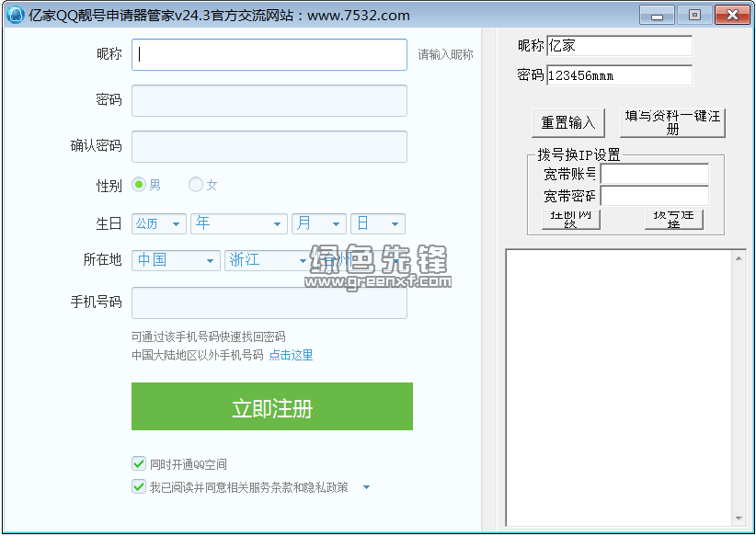Click the 手机号码 phone number field
Screen dimensions: 756x536
[269, 302]
